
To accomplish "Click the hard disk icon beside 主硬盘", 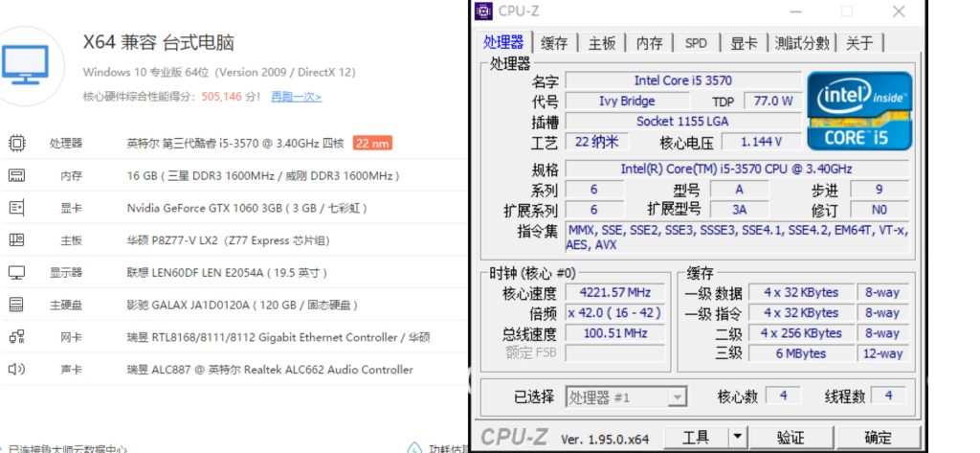I will (x=17, y=305).
